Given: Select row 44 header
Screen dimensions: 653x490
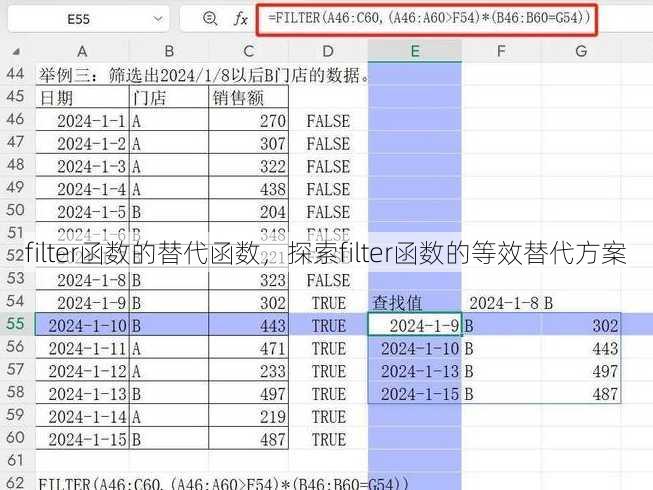Looking at the screenshot, I should [16, 74].
